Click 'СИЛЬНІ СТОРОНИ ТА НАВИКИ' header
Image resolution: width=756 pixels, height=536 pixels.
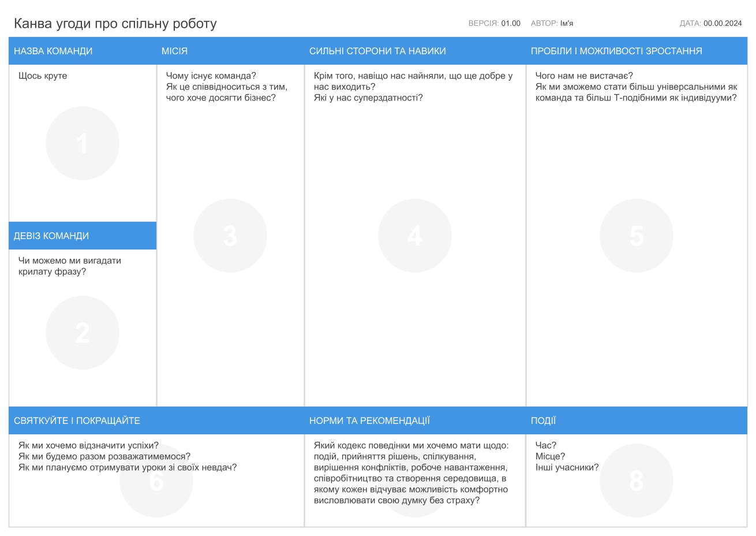pos(377,51)
